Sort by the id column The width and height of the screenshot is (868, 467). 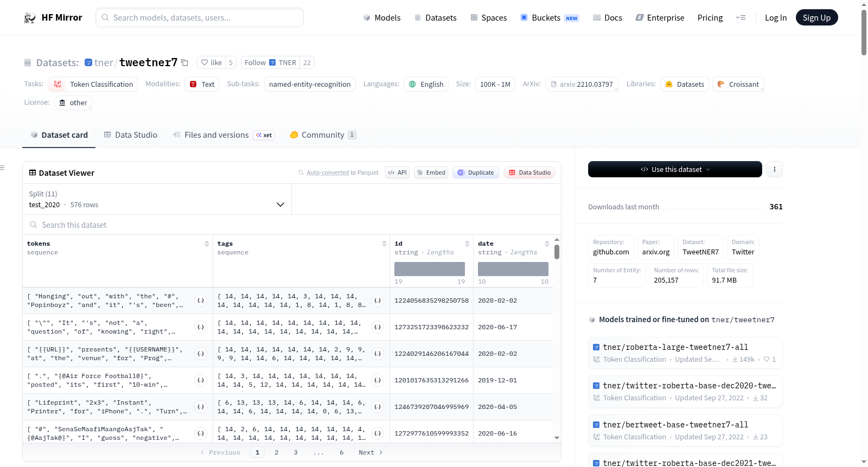point(467,244)
